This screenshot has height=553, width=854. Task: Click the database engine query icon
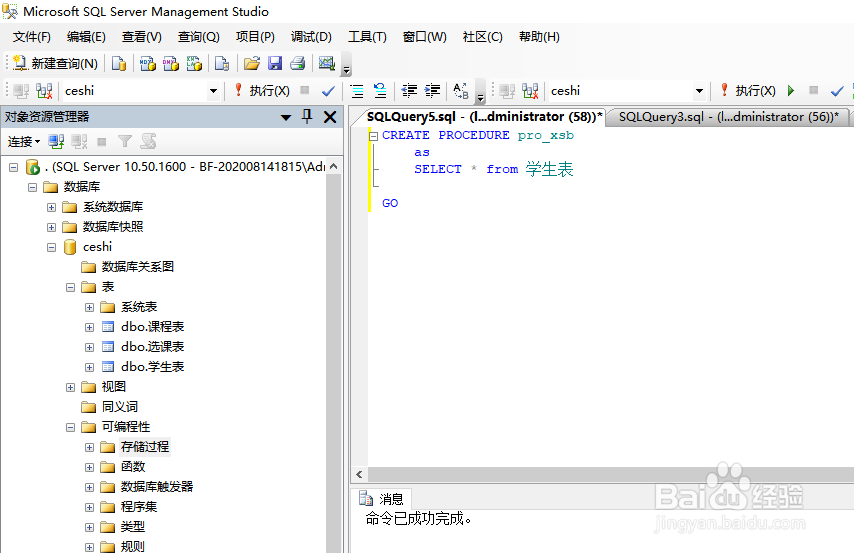tap(119, 64)
